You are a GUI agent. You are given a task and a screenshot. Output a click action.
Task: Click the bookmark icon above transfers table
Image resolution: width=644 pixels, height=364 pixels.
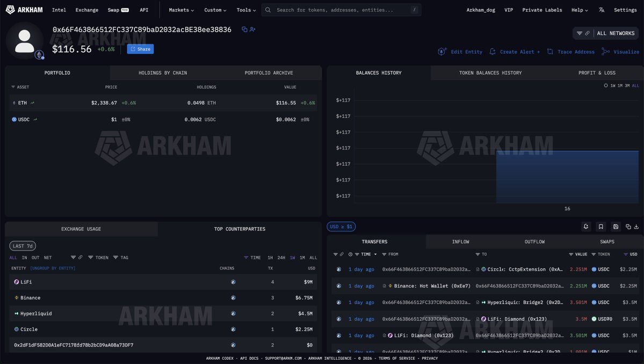pos(600,227)
